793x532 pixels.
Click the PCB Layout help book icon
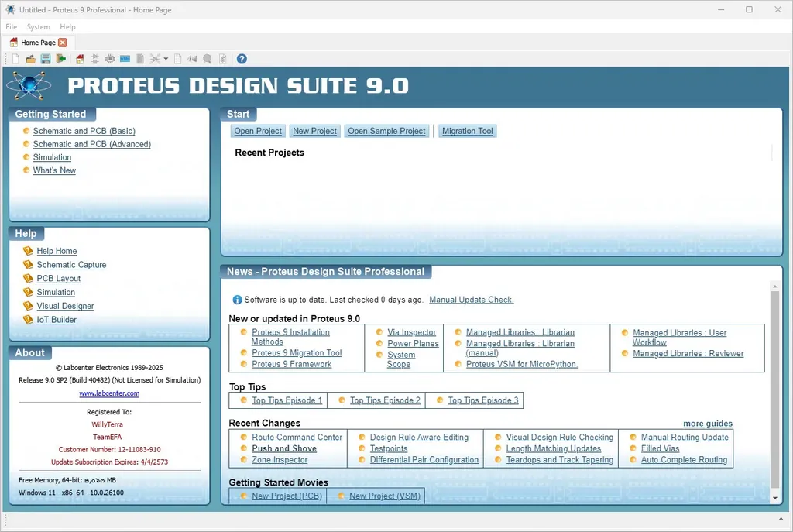coord(29,278)
